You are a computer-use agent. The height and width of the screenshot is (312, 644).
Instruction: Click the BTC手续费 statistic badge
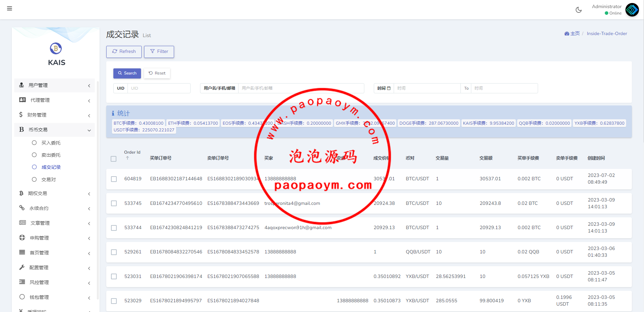(139, 123)
